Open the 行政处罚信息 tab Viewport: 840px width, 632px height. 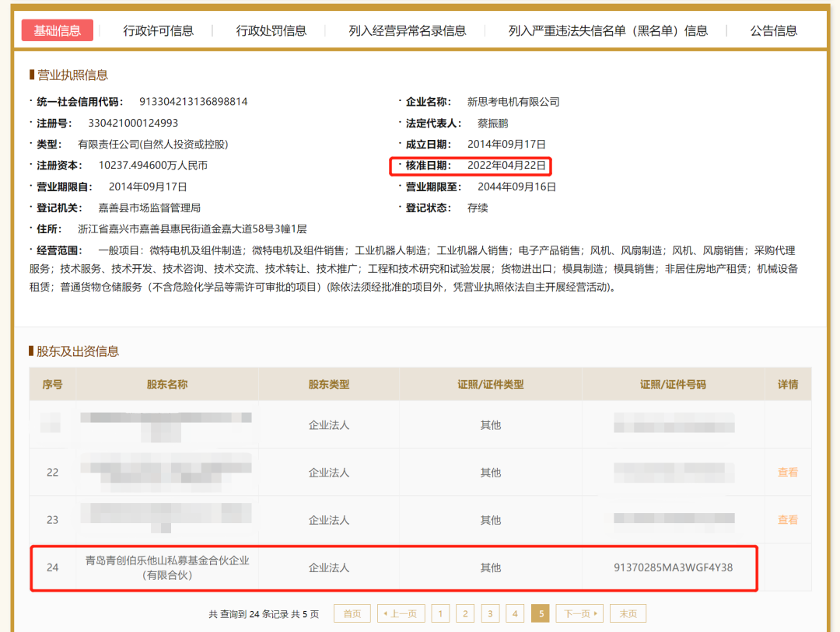[271, 30]
